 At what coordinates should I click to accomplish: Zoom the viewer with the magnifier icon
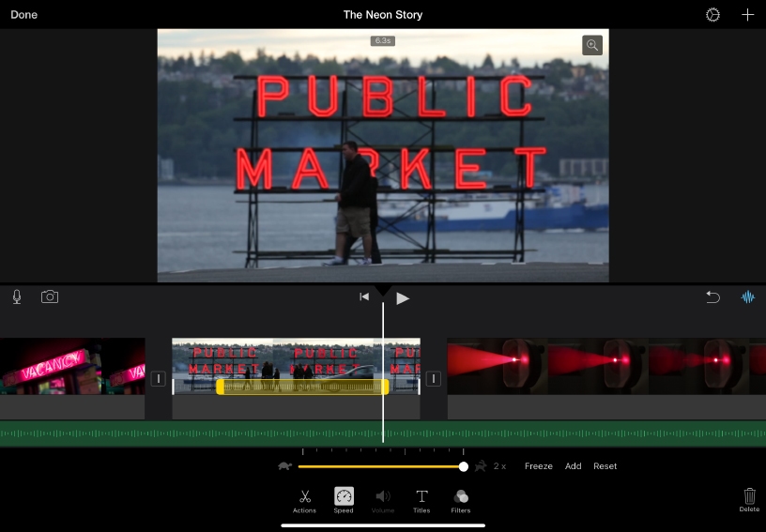[591, 45]
